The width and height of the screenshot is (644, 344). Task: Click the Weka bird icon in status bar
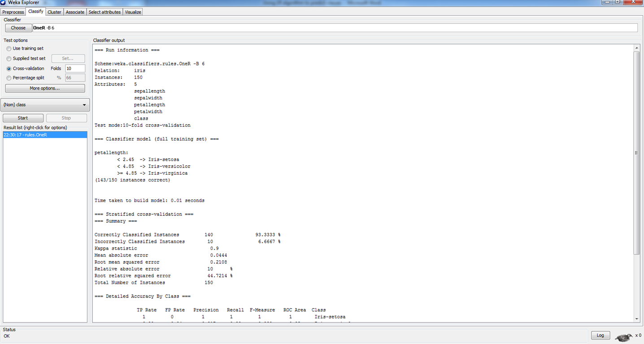pyautogui.click(x=624, y=336)
